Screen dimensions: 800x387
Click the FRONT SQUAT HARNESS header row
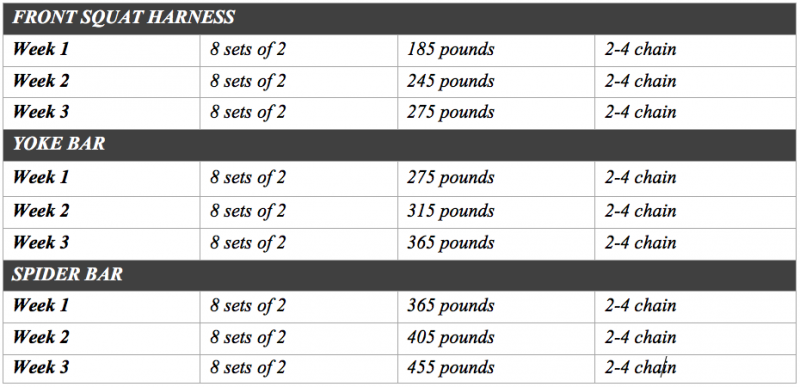click(399, 18)
